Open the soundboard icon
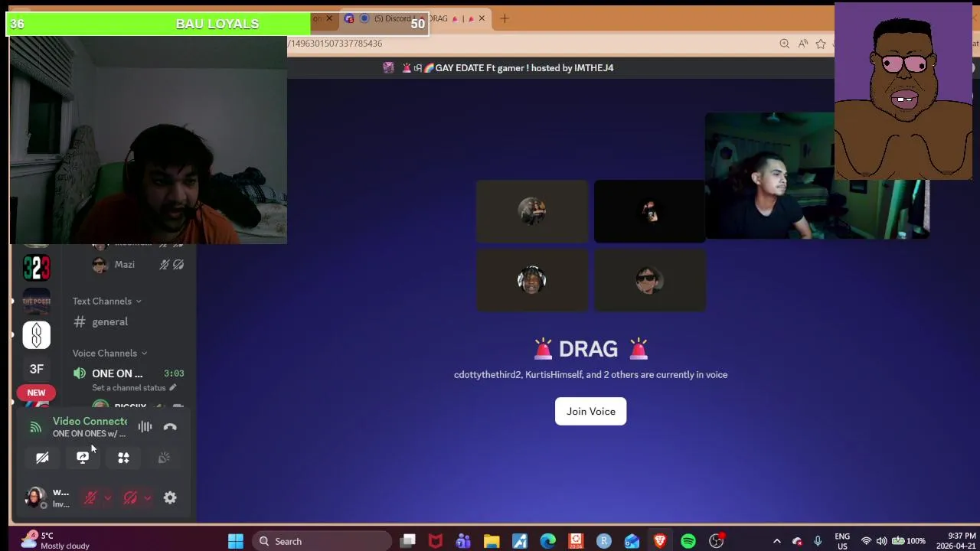Viewport: 980px width, 551px height. coord(164,458)
